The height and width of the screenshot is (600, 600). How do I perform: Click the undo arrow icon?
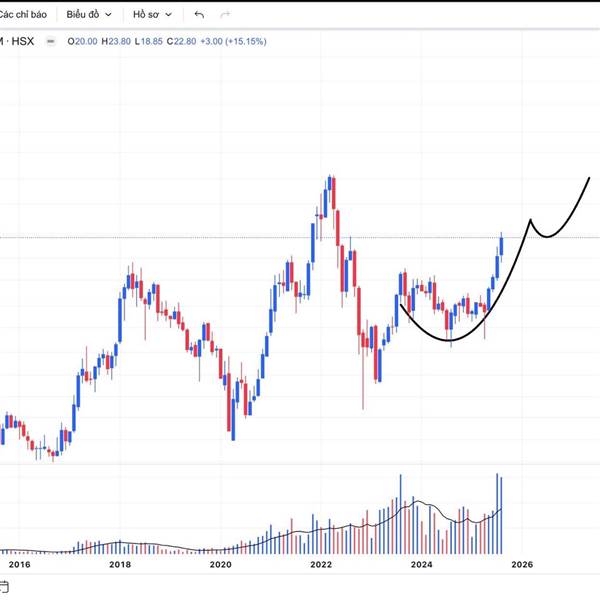pos(199,15)
